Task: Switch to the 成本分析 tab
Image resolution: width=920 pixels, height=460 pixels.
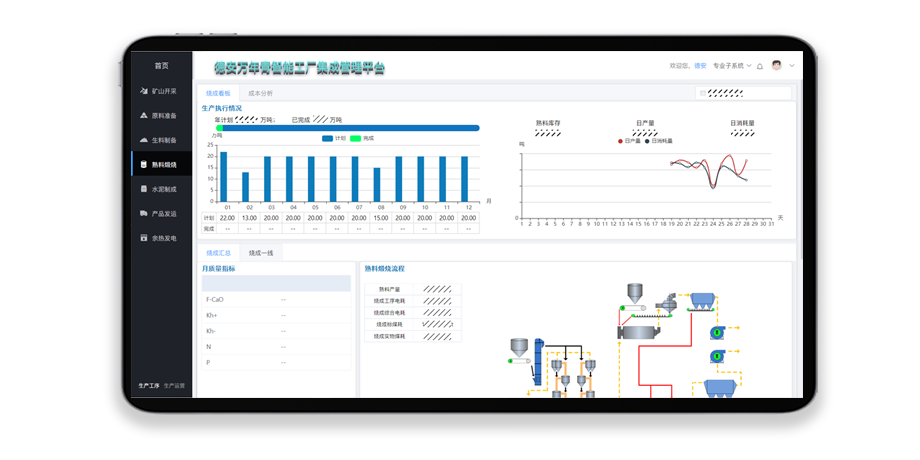Action: 260,93
